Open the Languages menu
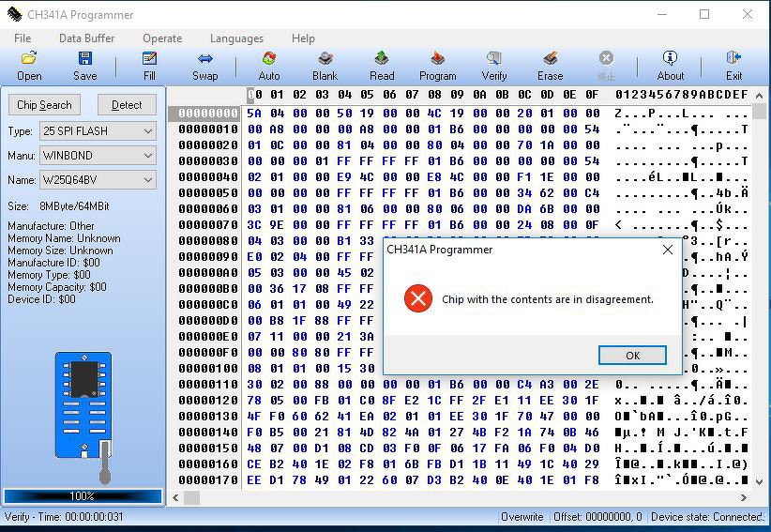This screenshot has height=532, width=771. pyautogui.click(x=236, y=38)
